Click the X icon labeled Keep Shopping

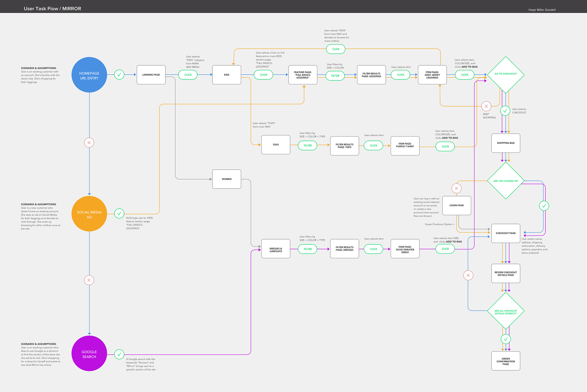coord(486,106)
